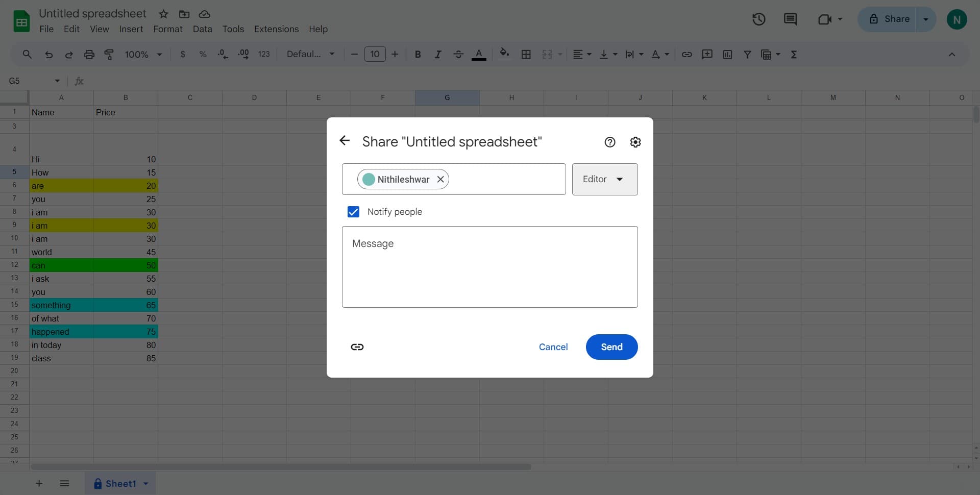Format values as currency
Viewport: 980px width, 495px height.
pos(183,54)
